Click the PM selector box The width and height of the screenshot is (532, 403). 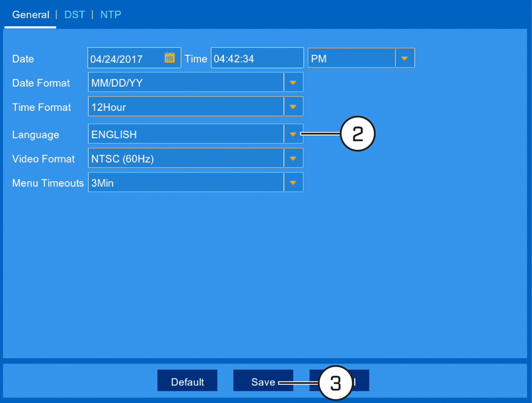point(361,58)
